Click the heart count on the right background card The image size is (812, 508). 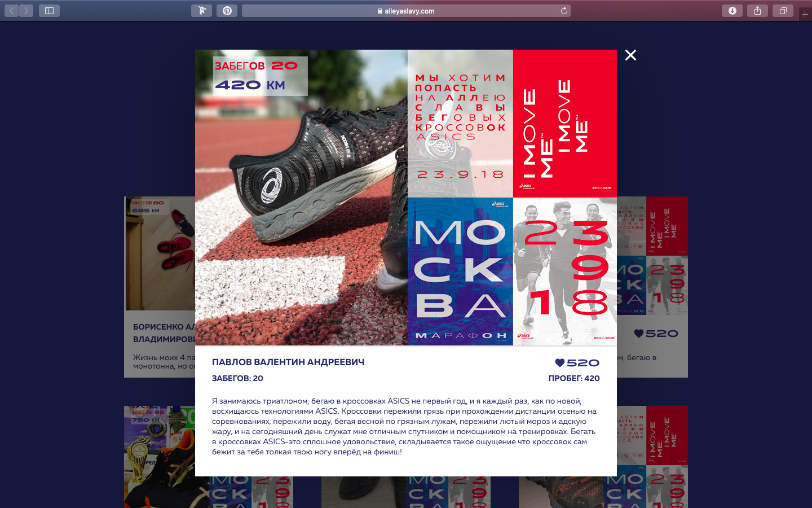(656, 334)
